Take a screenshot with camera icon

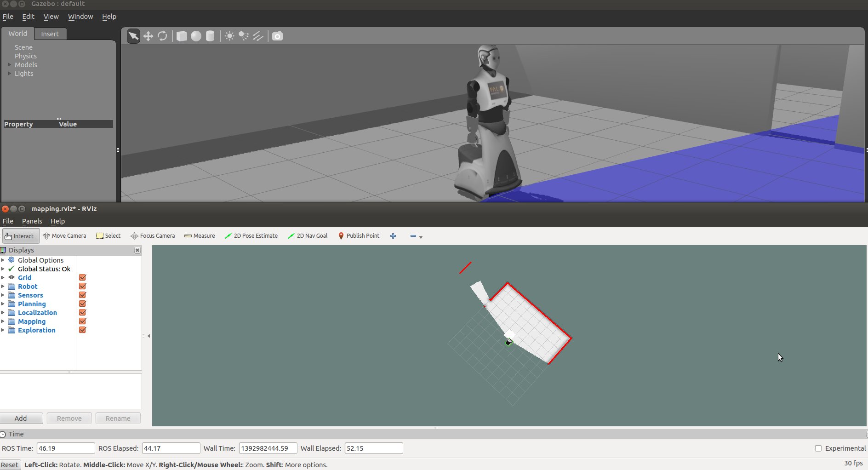(277, 36)
